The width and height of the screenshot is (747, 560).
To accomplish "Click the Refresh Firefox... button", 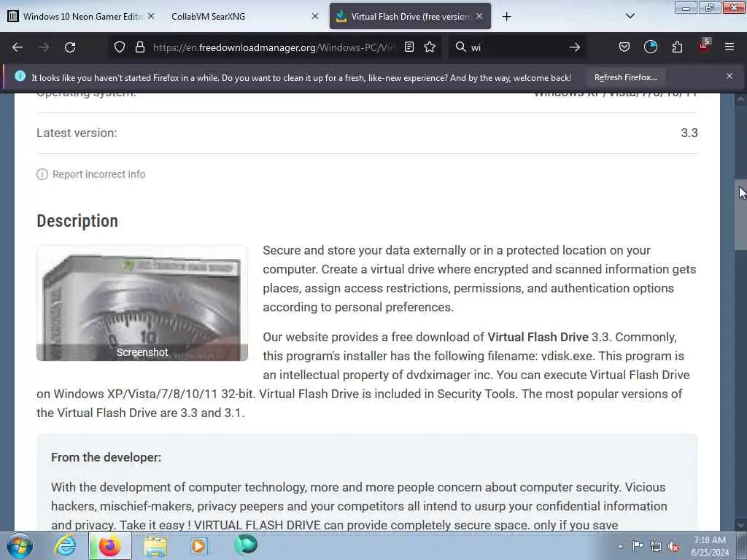I will point(625,77).
